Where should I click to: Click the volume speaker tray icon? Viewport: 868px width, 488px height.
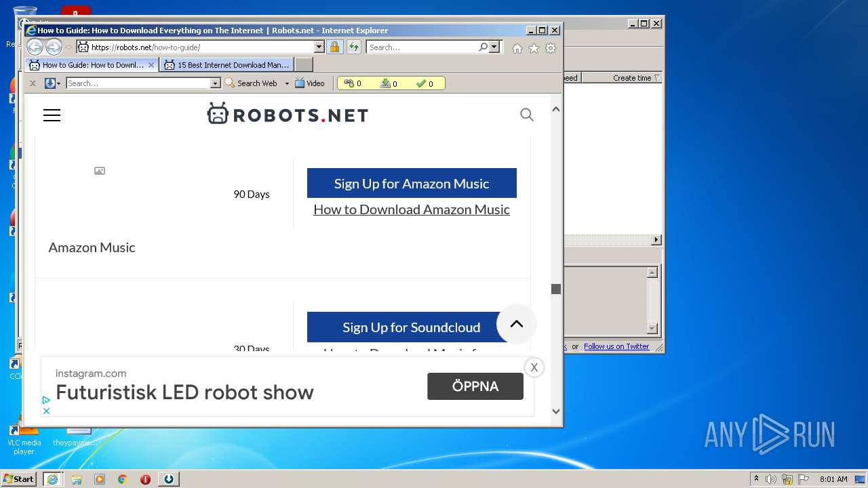[x=771, y=479]
